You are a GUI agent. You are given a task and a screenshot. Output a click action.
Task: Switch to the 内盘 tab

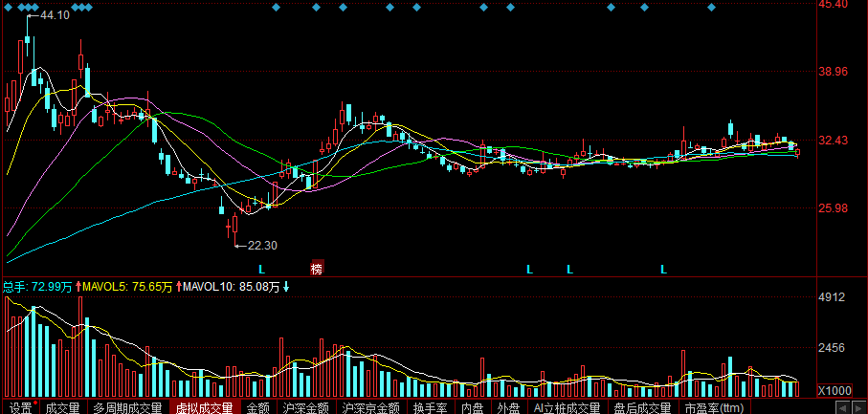tap(472, 408)
